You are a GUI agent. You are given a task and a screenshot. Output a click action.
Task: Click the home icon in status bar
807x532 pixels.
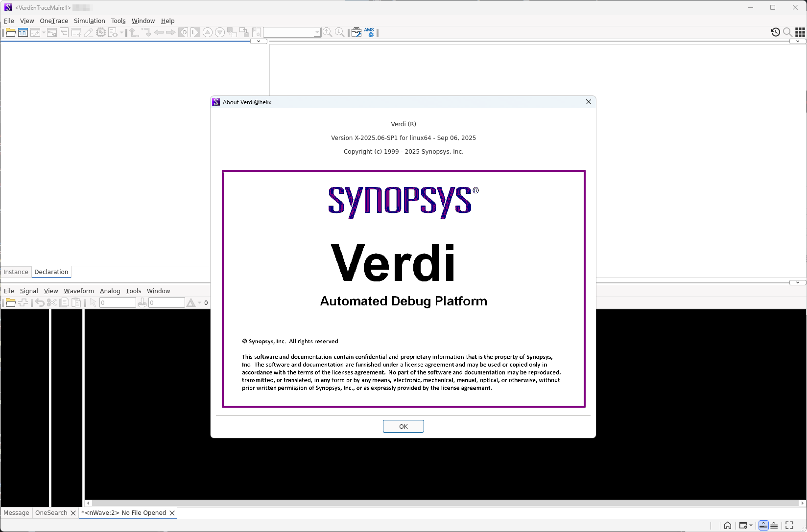coord(728,526)
